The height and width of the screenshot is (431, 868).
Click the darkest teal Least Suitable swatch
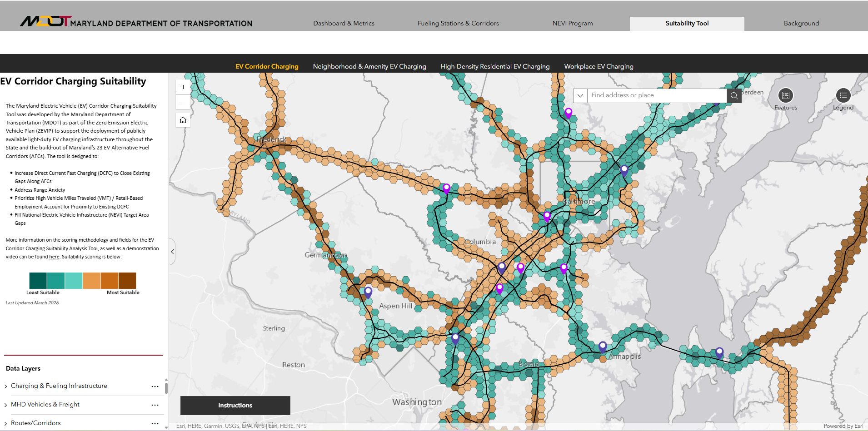click(x=38, y=281)
